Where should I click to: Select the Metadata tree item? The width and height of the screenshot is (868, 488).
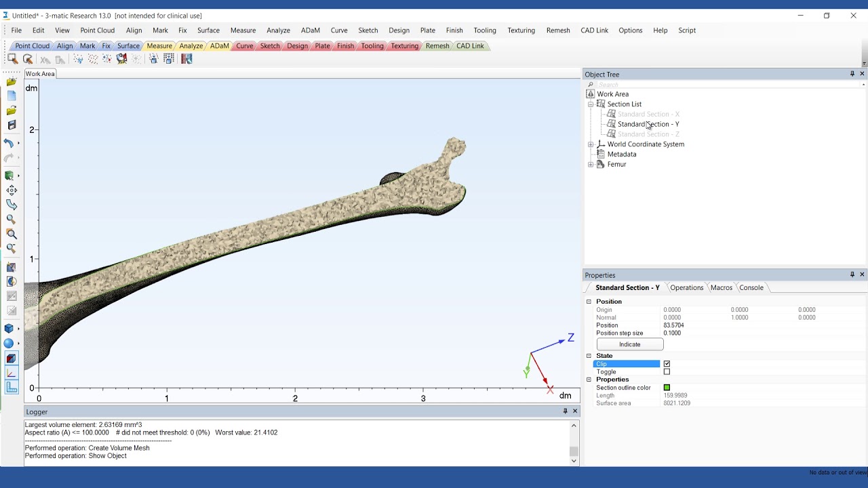pos(622,155)
